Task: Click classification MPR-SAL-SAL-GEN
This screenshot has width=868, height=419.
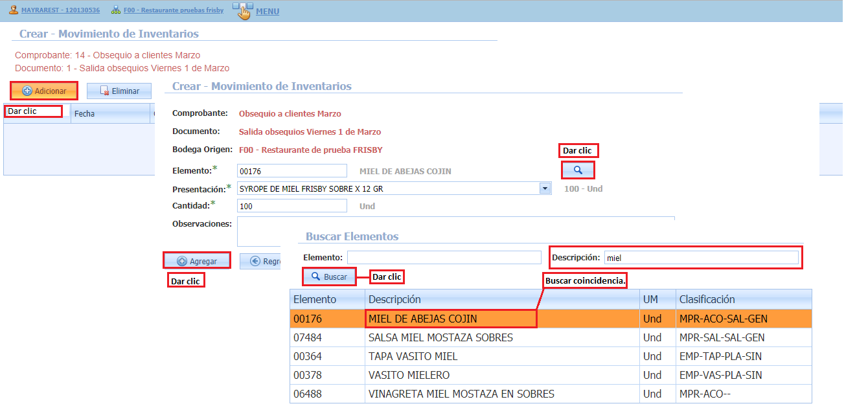Action: pos(722,338)
